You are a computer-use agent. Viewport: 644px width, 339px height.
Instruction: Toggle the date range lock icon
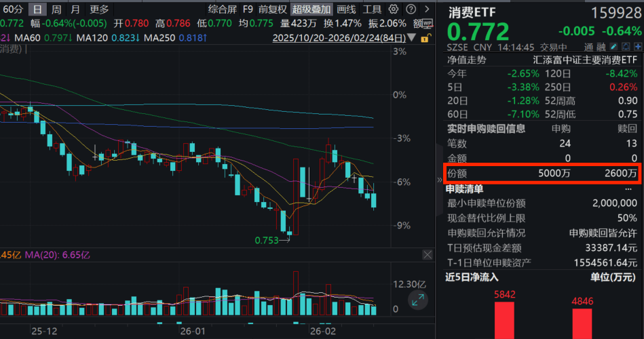[425, 39]
